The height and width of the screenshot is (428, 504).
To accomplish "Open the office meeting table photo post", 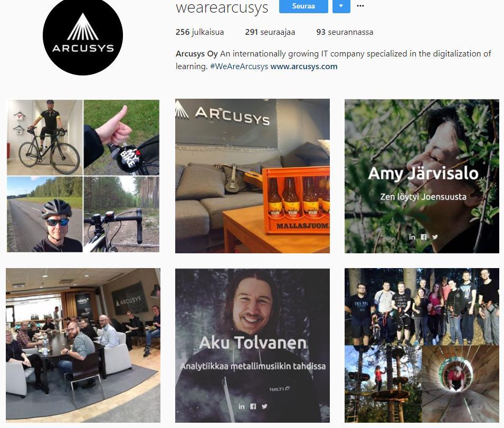I will point(83,346).
